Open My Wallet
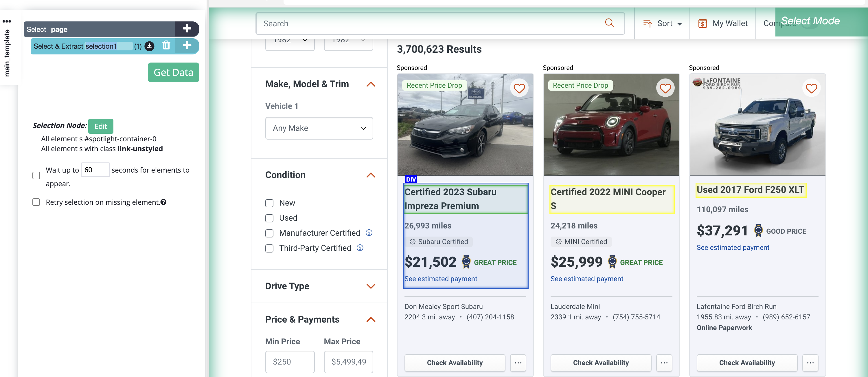This screenshot has width=868, height=377. pos(722,23)
